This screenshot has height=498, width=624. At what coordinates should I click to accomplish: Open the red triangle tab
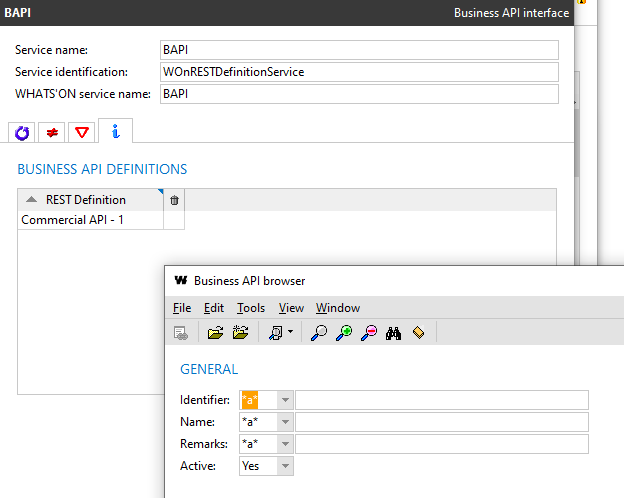pos(82,133)
